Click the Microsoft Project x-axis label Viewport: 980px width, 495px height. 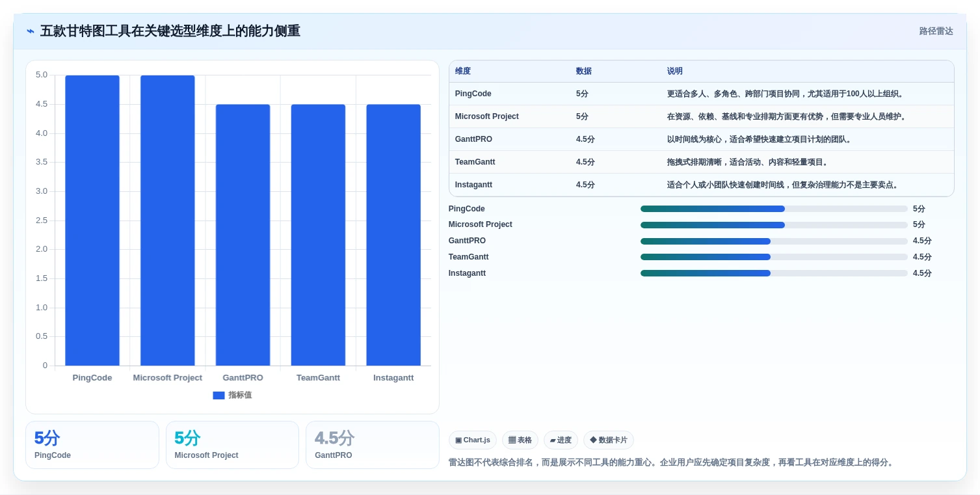coord(168,378)
